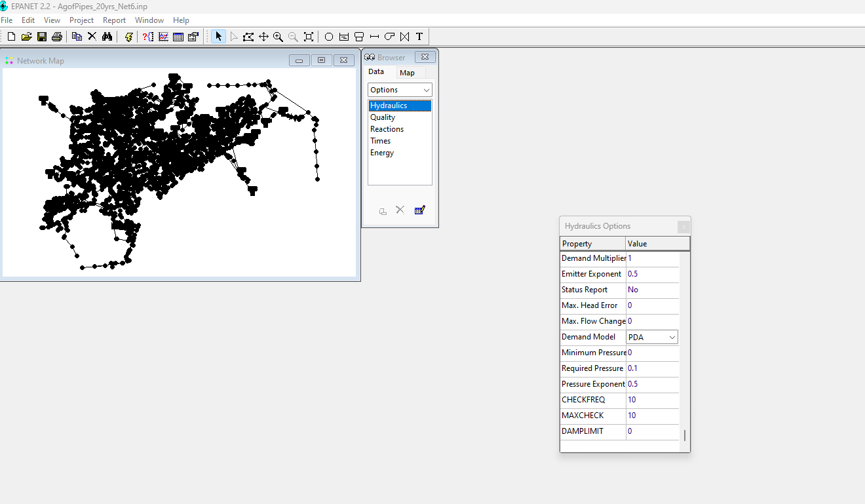865x504 pixels.
Task: Run the analysis with lightning bolt icon
Action: point(128,37)
